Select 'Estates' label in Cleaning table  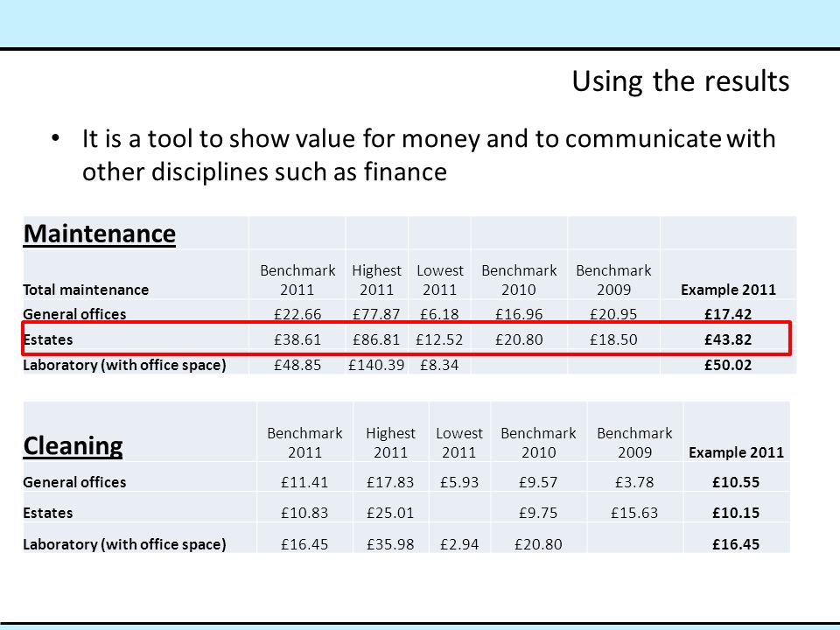[x=47, y=513]
